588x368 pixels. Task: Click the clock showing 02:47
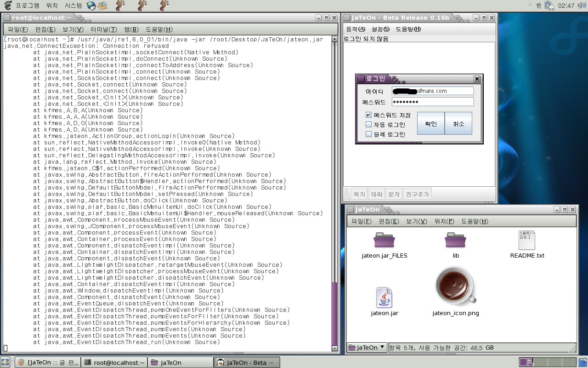(x=566, y=6)
